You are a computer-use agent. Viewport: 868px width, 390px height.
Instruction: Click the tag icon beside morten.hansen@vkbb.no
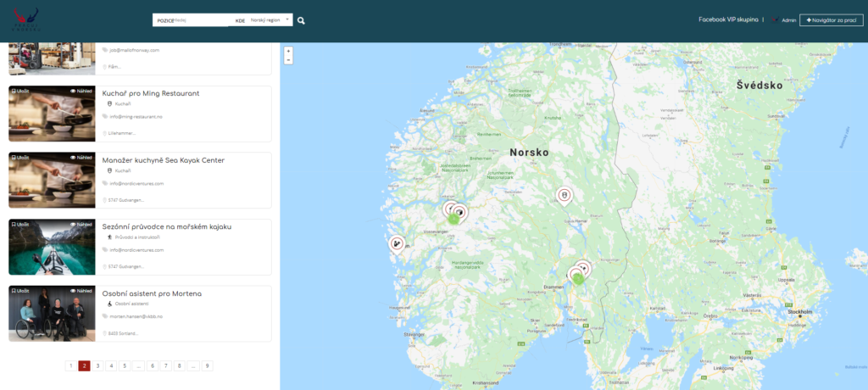tap(104, 317)
